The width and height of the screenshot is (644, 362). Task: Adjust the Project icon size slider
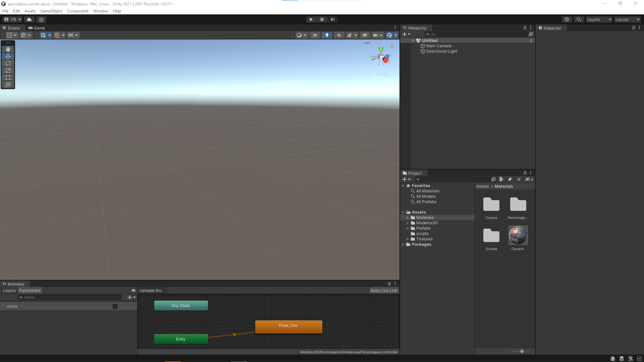click(x=520, y=351)
